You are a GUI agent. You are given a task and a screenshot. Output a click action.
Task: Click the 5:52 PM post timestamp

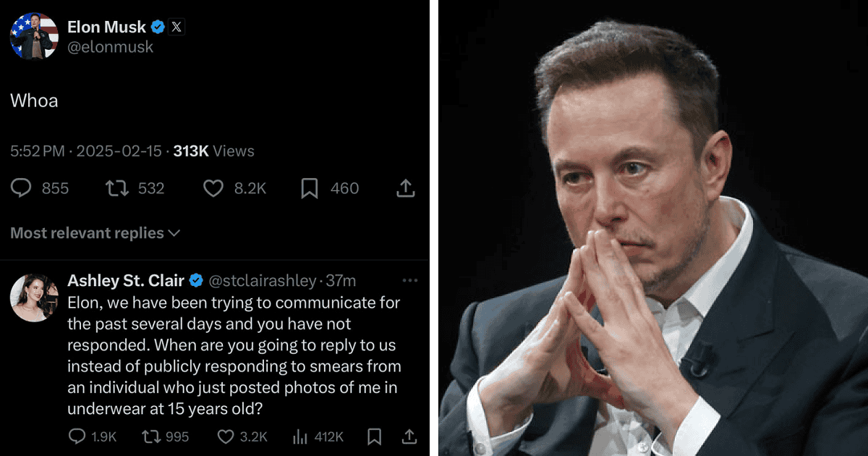[x=38, y=151]
